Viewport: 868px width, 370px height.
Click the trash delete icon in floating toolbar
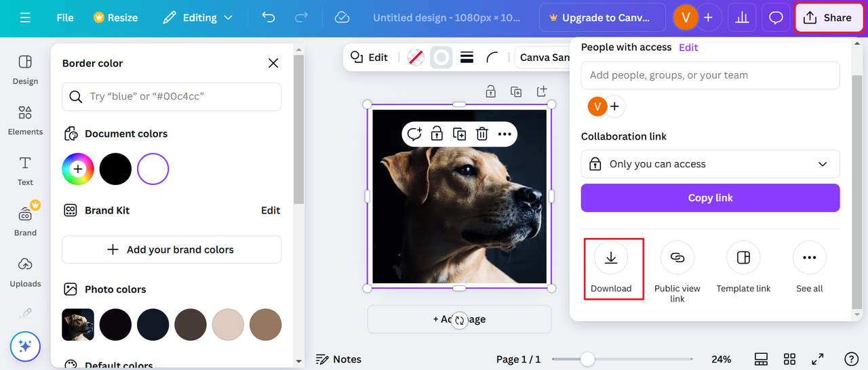point(481,134)
